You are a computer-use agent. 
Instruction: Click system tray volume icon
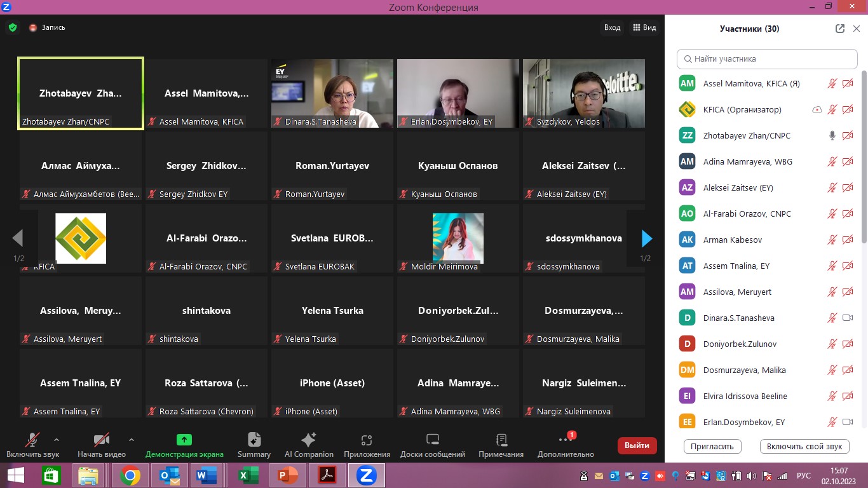coord(752,475)
